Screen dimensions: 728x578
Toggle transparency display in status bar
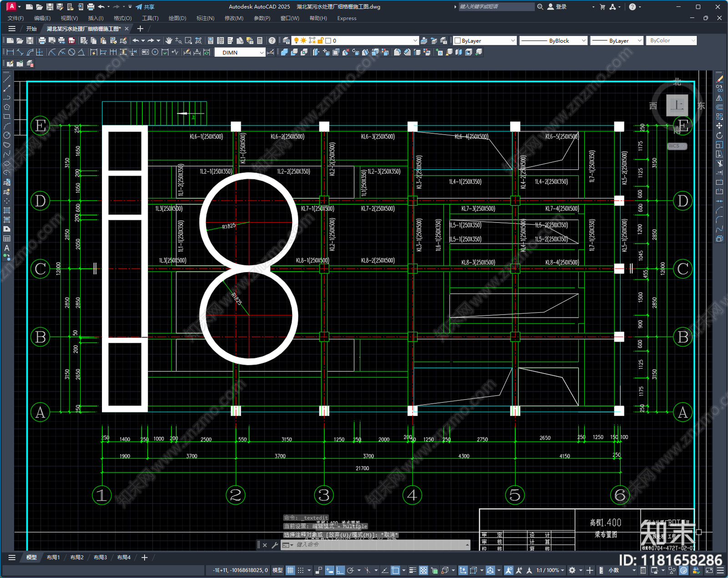pyautogui.click(x=423, y=570)
